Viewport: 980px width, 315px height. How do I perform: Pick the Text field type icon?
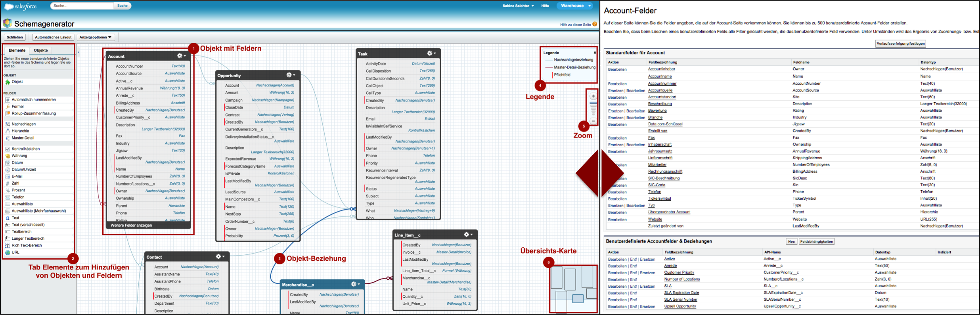pos(8,218)
